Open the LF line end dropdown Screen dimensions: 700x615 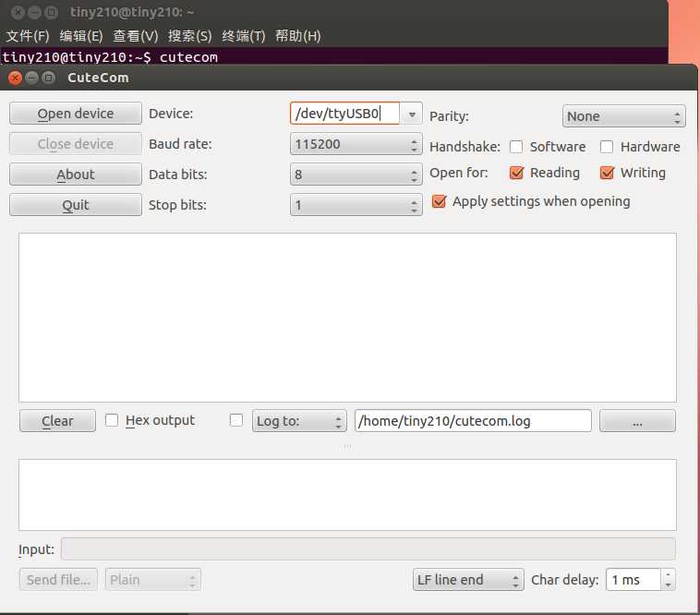(468, 580)
